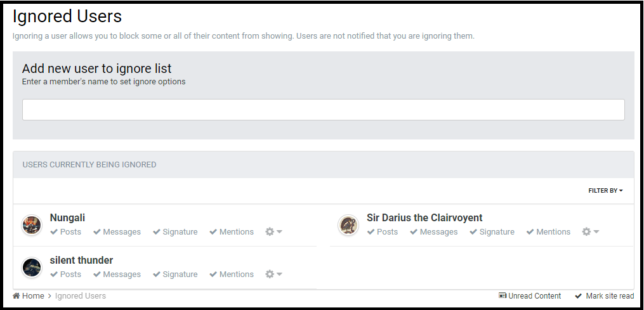
Task: Toggle Mentions ignore for Nungali
Action: pyautogui.click(x=232, y=231)
